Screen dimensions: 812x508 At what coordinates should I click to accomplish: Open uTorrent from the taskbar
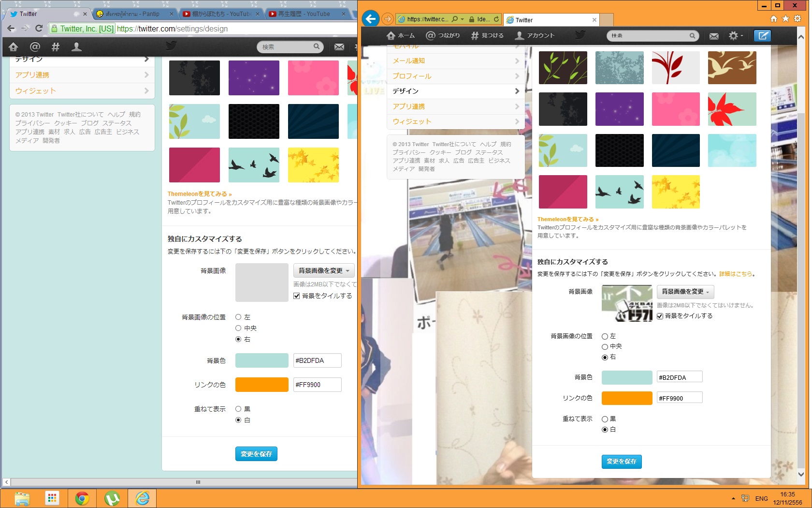coord(112,498)
